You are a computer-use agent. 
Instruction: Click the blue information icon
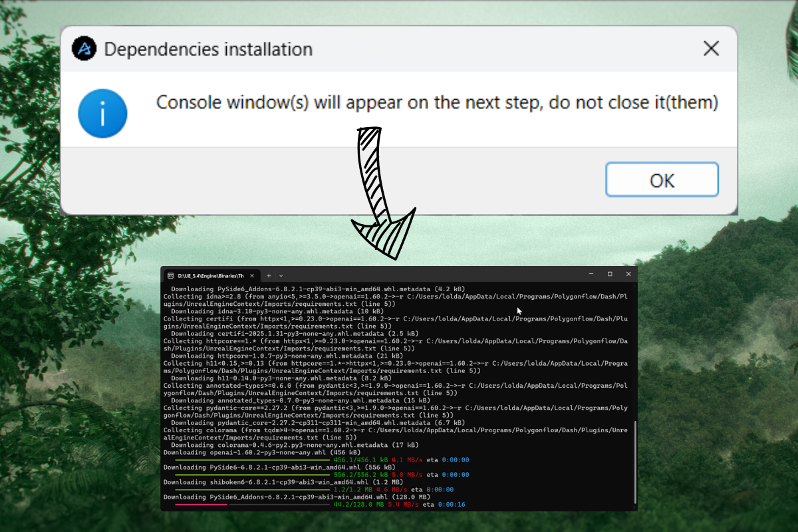pyautogui.click(x=102, y=114)
